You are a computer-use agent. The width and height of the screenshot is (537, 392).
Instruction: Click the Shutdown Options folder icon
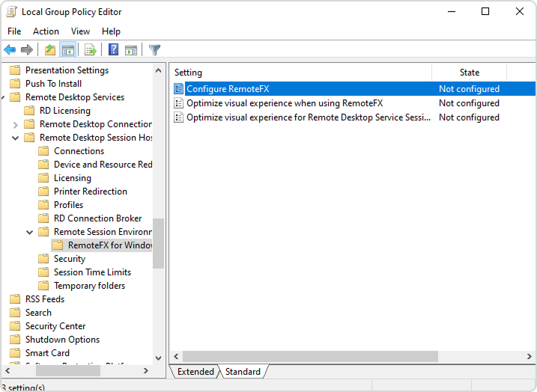coord(15,340)
